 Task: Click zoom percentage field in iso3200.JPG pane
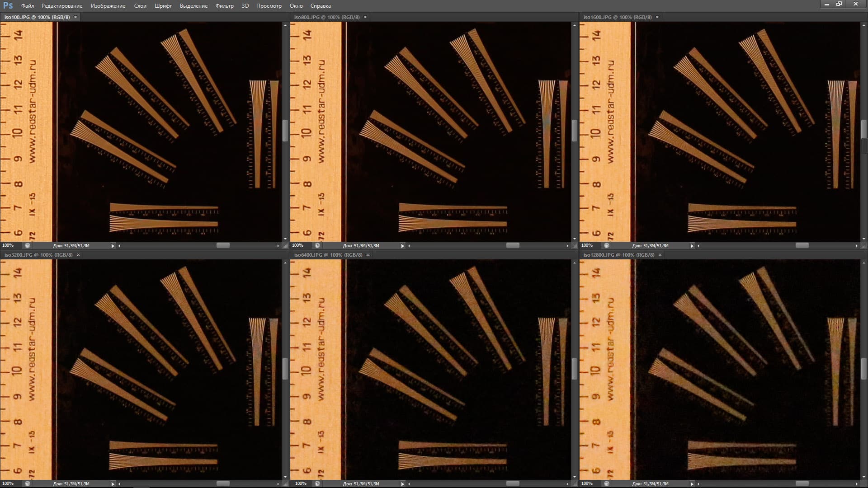[x=9, y=483]
